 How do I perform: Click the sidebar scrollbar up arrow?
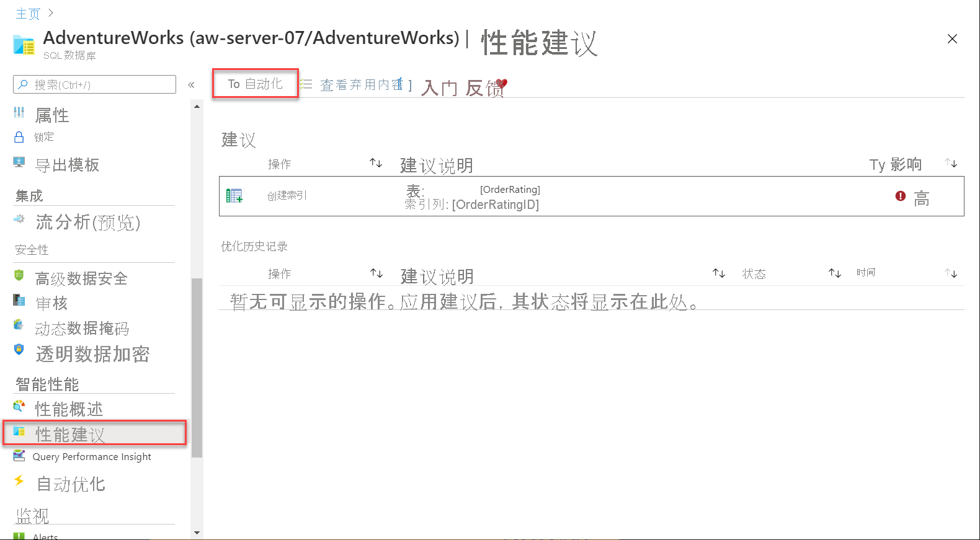197,107
